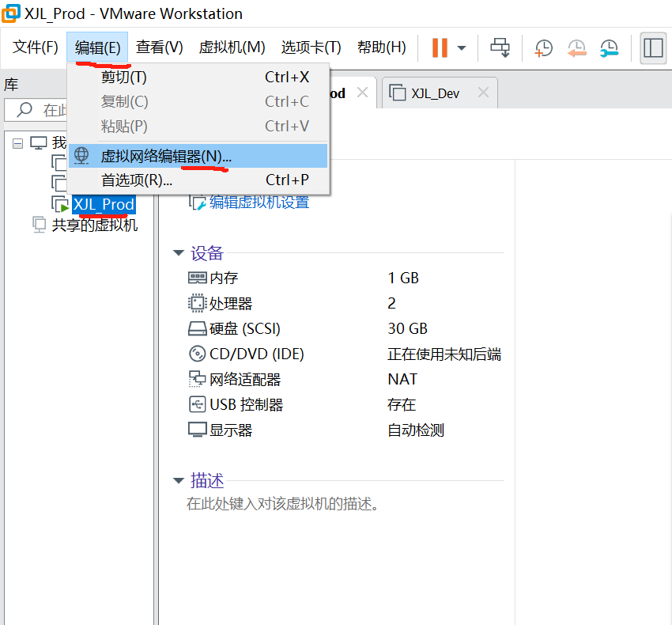
Task: Open 首选项(R)... from the edit menu
Action: [199, 180]
